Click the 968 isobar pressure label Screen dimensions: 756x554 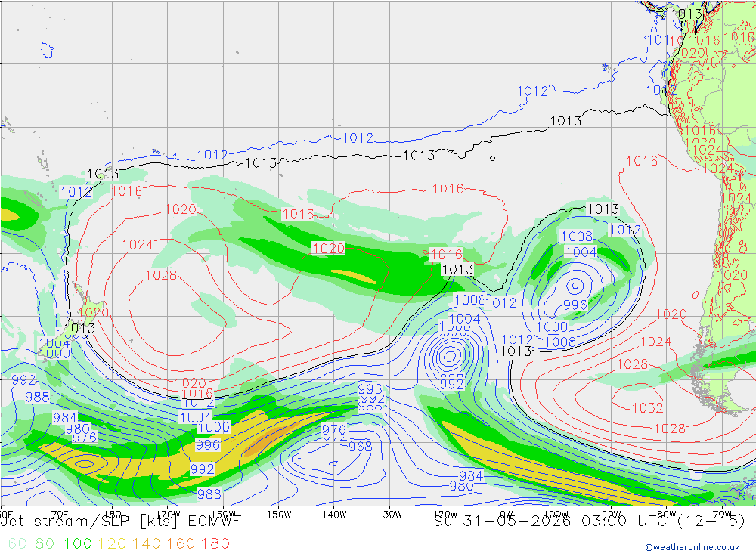coord(360,447)
